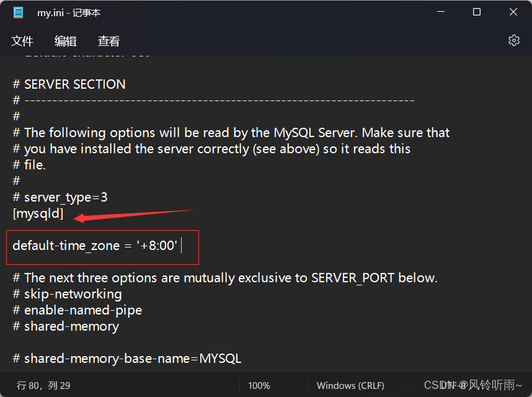Click the Notepad app icon in title bar
Image resolution: width=532 pixels, height=397 pixels.
pos(18,12)
